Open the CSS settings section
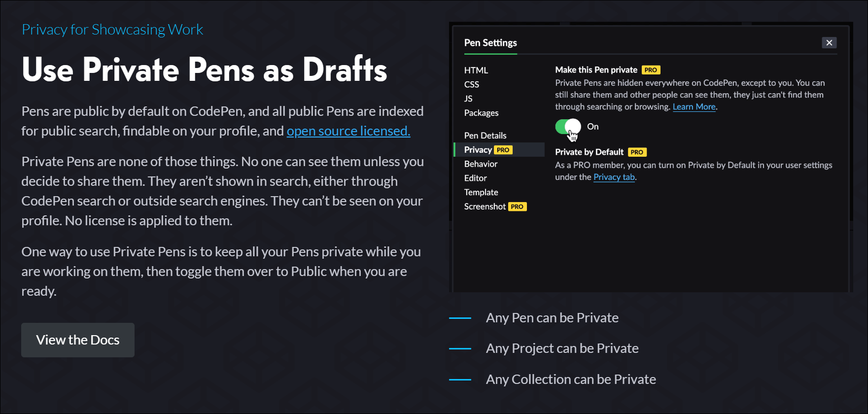 (472, 85)
